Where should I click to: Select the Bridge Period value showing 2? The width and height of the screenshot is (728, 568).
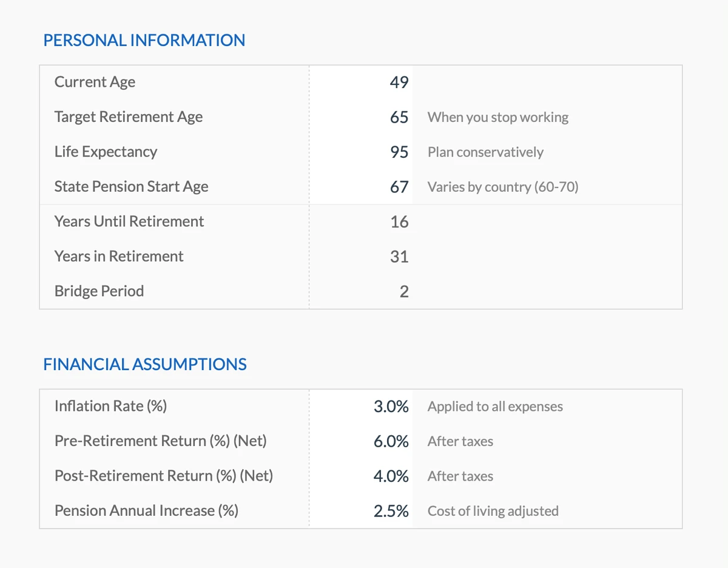(x=403, y=291)
